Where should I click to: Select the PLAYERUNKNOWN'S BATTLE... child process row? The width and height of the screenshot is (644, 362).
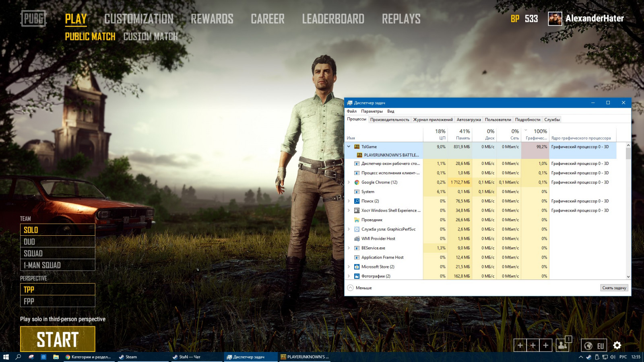click(x=481, y=155)
